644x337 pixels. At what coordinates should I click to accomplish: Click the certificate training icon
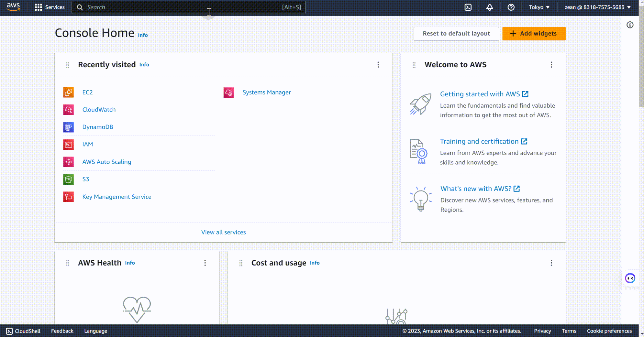point(418,152)
